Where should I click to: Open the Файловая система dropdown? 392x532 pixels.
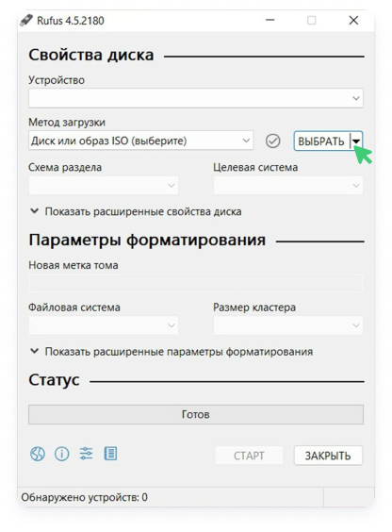(x=104, y=325)
